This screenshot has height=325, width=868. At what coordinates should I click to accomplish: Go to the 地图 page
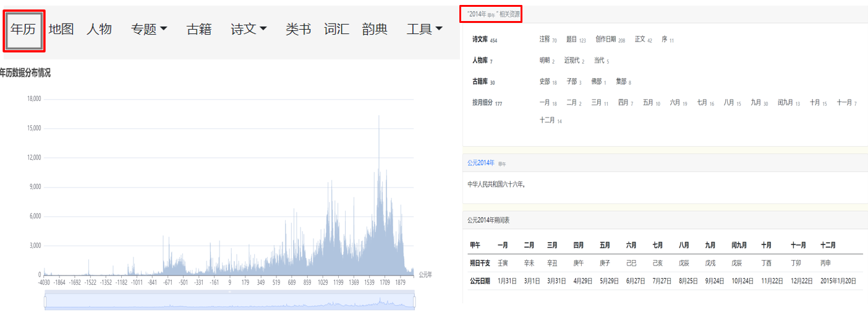pos(61,29)
